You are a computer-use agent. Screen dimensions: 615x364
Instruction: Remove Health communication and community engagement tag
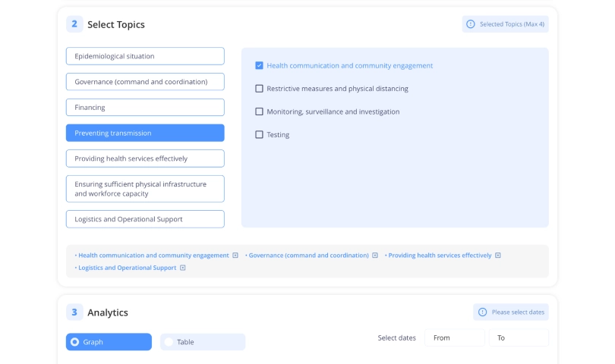[235, 256]
